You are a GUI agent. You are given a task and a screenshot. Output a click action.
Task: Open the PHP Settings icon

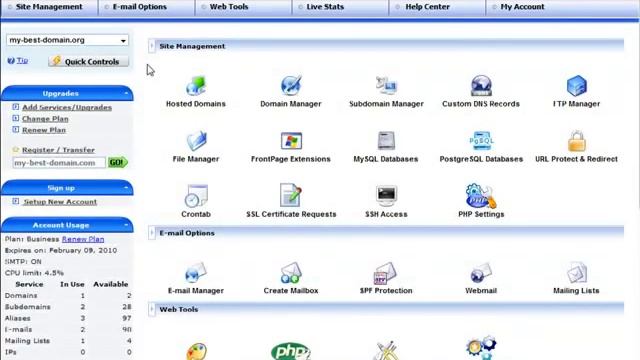tap(481, 196)
